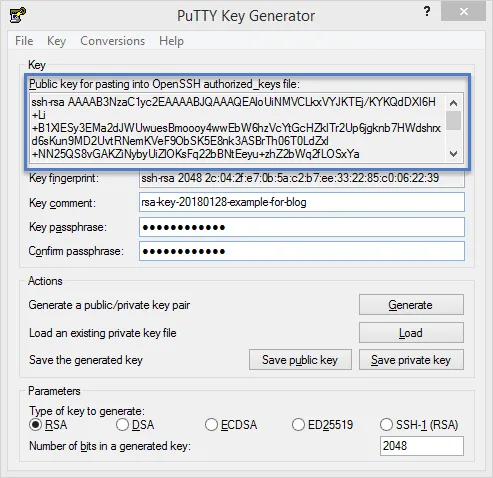Viewport: 493px width, 478px height.
Task: Click the 'PuTTY Key Generator' window title
Action: coord(246,16)
